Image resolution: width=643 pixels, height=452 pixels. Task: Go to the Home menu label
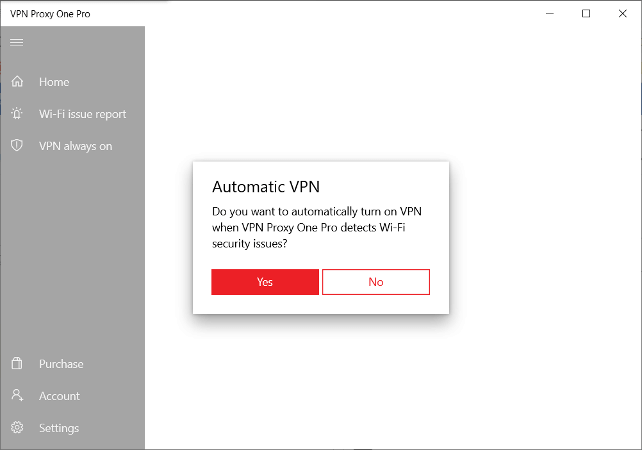(54, 82)
